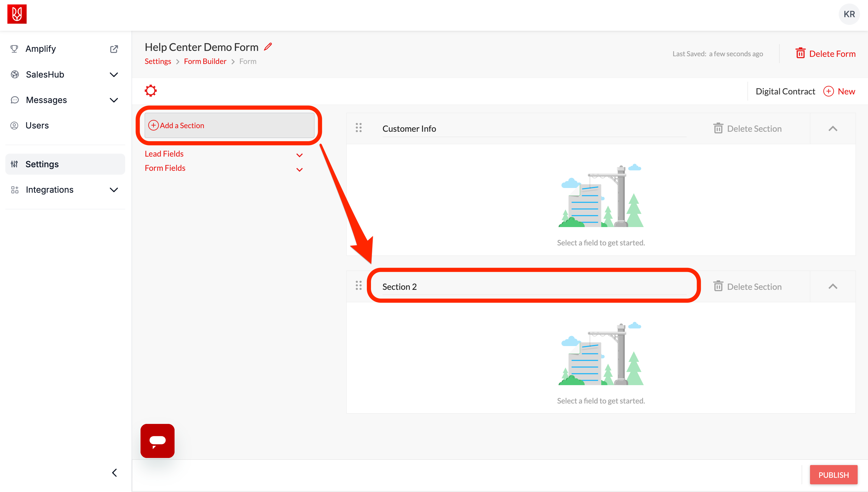868x492 pixels.
Task: Expand the Lead Fields list
Action: click(x=299, y=155)
